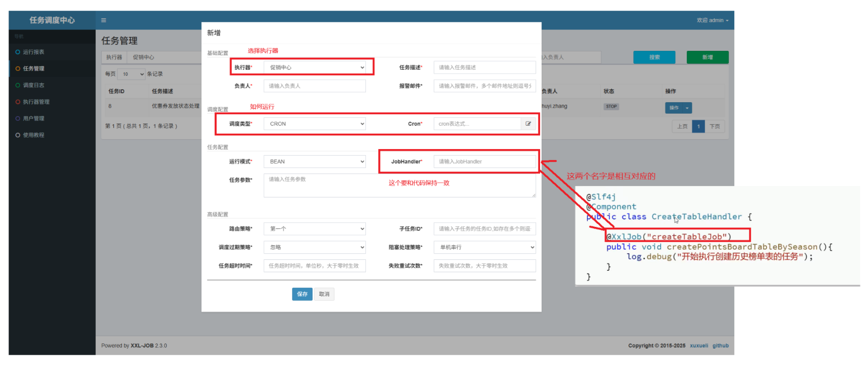Click the 任务描述 column header
The image size is (868, 373).
(x=162, y=91)
